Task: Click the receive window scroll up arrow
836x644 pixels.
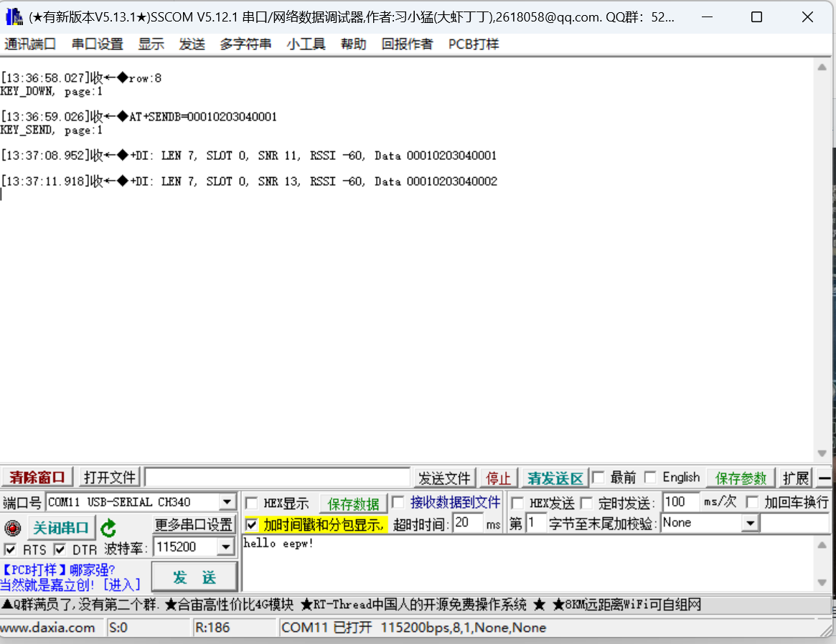Action: pyautogui.click(x=822, y=67)
